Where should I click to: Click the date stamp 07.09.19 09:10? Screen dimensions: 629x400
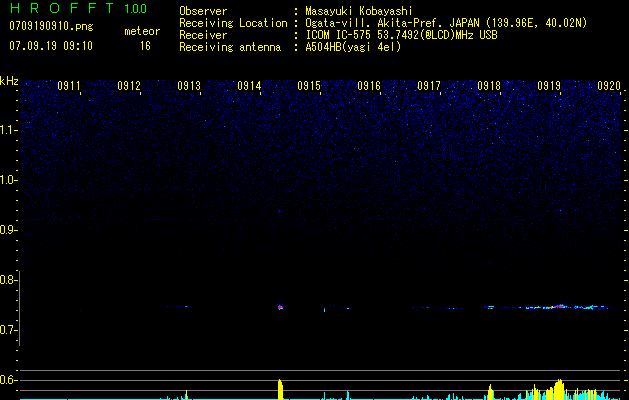[x=51, y=46]
